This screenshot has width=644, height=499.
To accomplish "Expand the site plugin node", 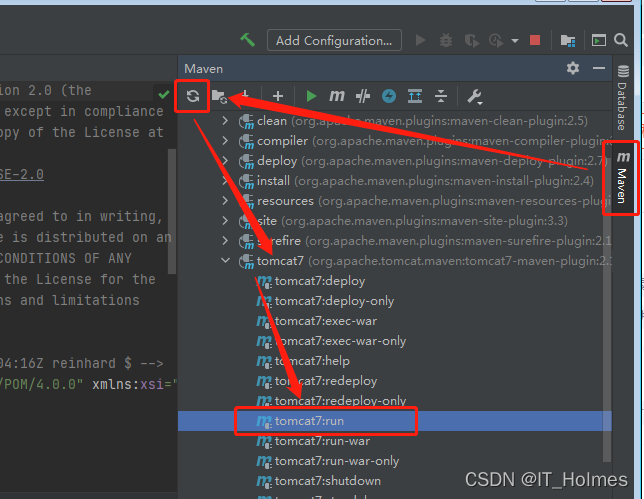I will (225, 221).
